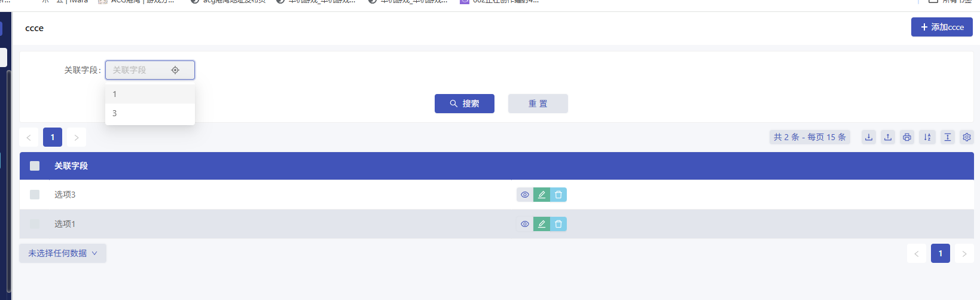Click the 重置 reset button

pyautogui.click(x=538, y=104)
